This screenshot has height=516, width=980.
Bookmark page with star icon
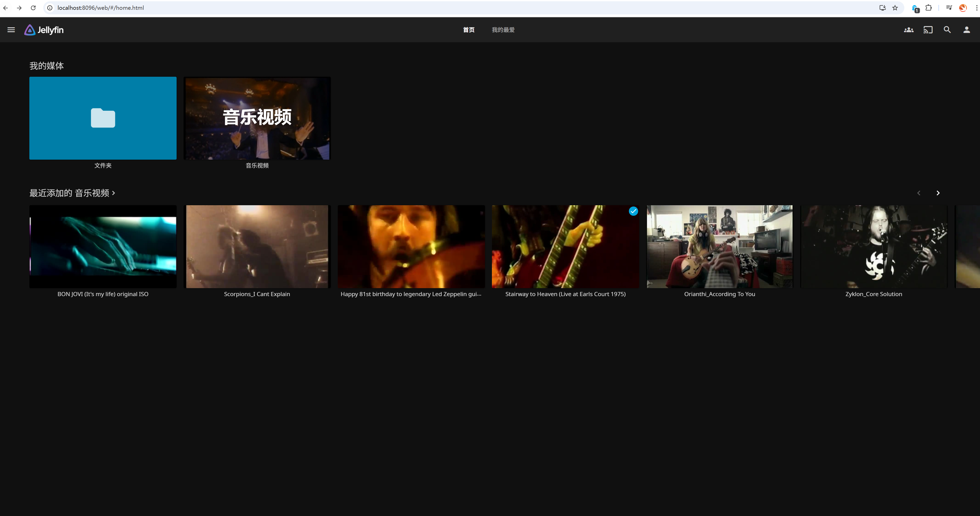(x=895, y=8)
